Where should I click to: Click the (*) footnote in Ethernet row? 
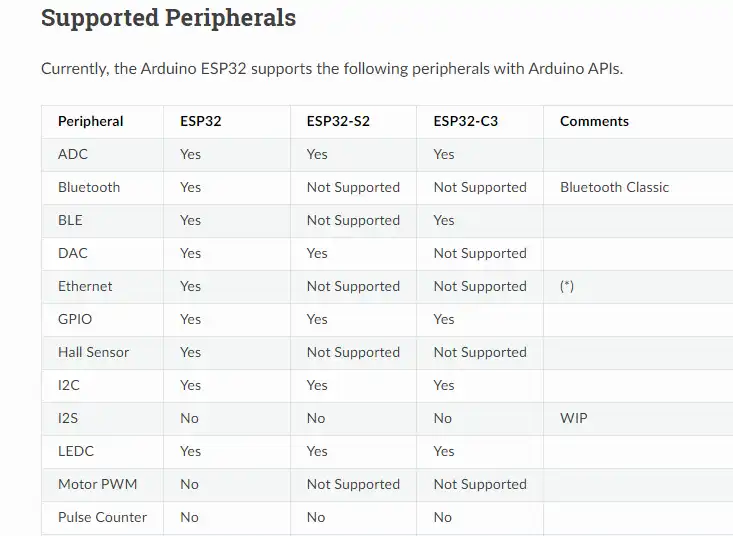click(567, 286)
